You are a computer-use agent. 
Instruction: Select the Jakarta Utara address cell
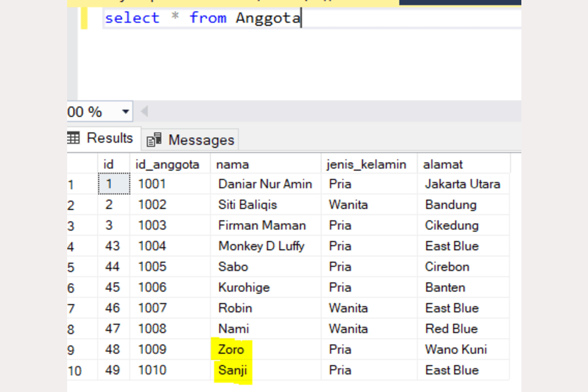[x=462, y=184]
